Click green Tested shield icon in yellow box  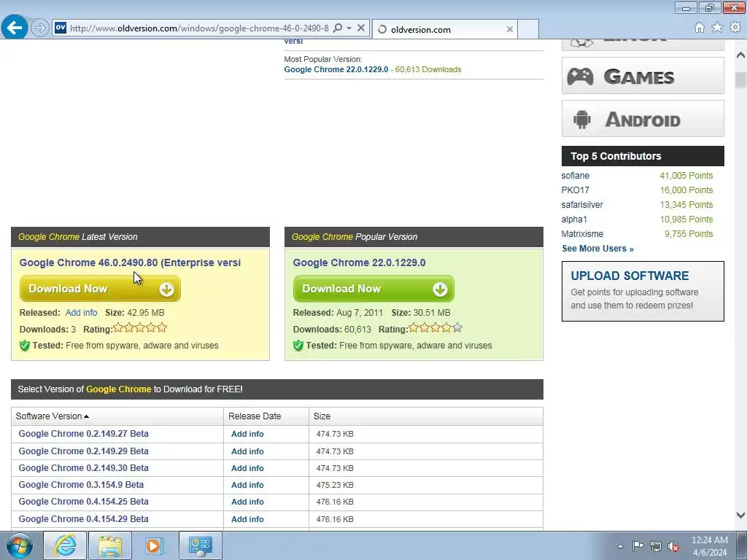click(25, 346)
